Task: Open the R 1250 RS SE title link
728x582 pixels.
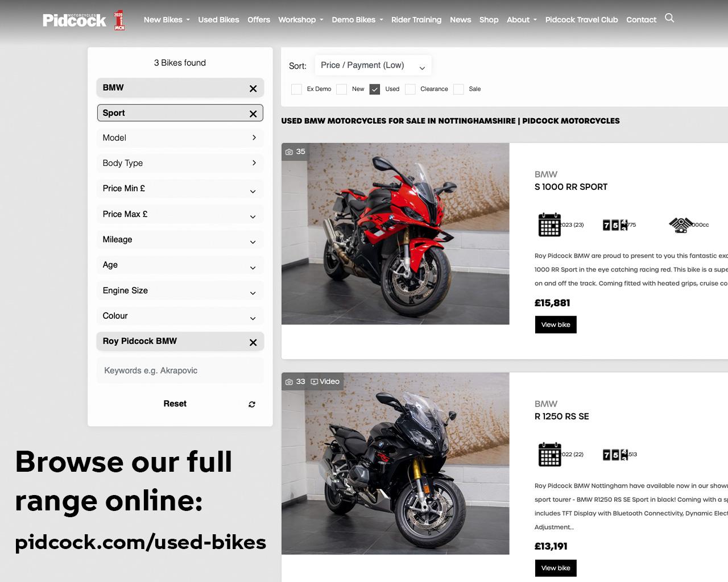Action: [562, 417]
